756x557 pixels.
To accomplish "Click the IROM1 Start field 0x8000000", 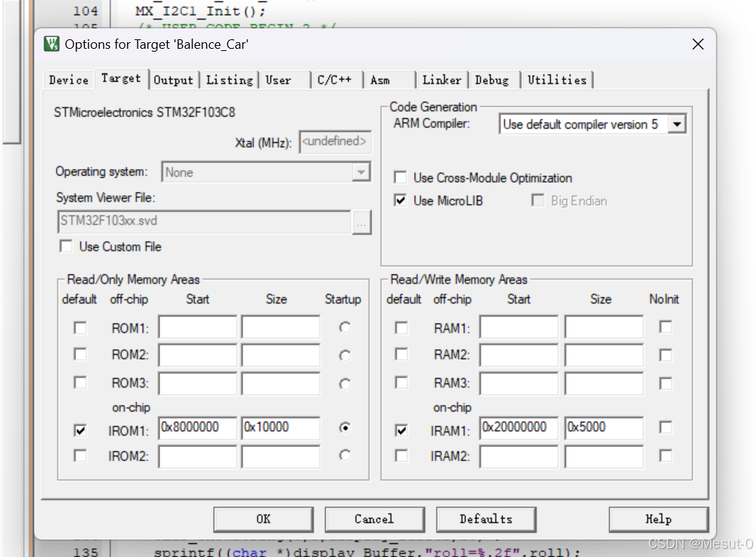I will click(197, 428).
